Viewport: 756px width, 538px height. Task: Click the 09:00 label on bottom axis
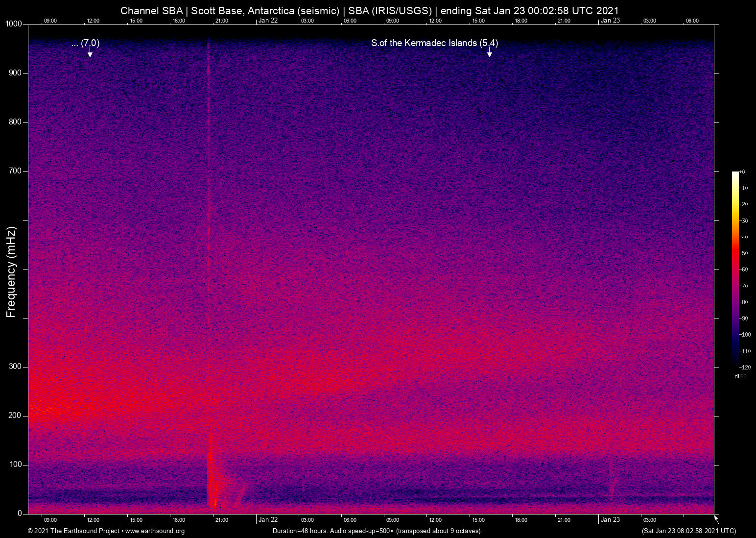(x=50, y=519)
